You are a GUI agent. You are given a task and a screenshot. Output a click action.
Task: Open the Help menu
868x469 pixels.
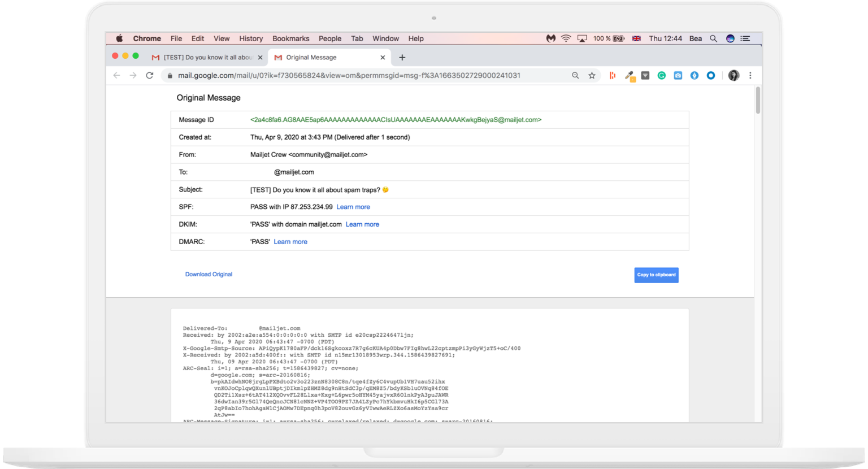click(x=416, y=38)
